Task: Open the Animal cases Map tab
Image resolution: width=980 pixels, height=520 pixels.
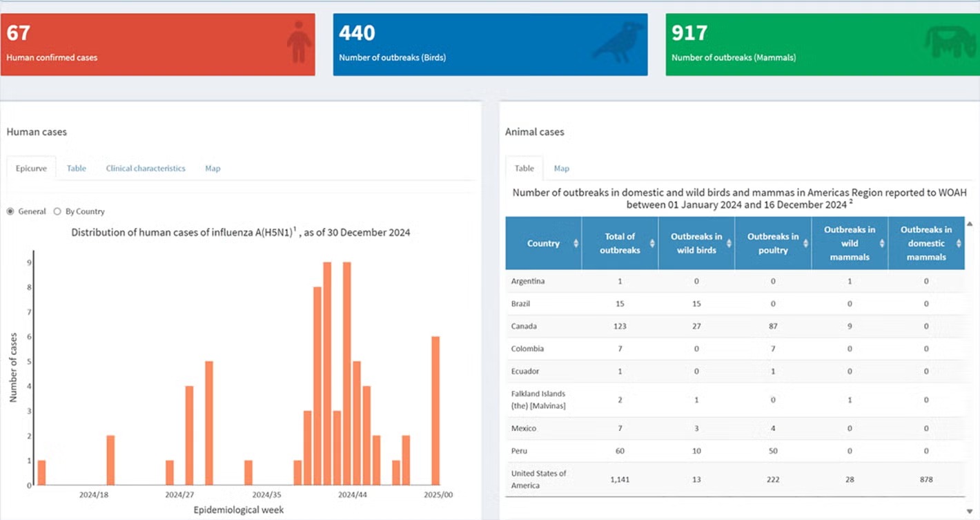Action: [x=562, y=168]
